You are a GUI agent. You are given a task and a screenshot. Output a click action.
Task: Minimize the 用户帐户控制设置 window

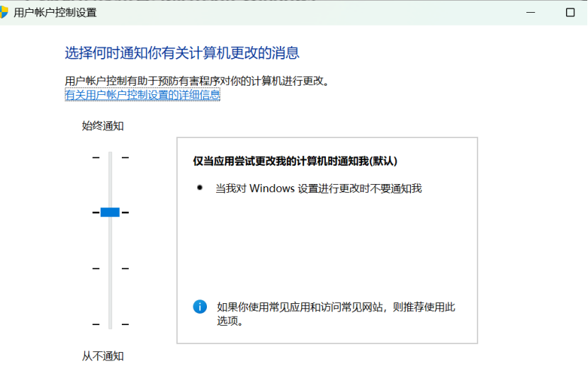[531, 12]
